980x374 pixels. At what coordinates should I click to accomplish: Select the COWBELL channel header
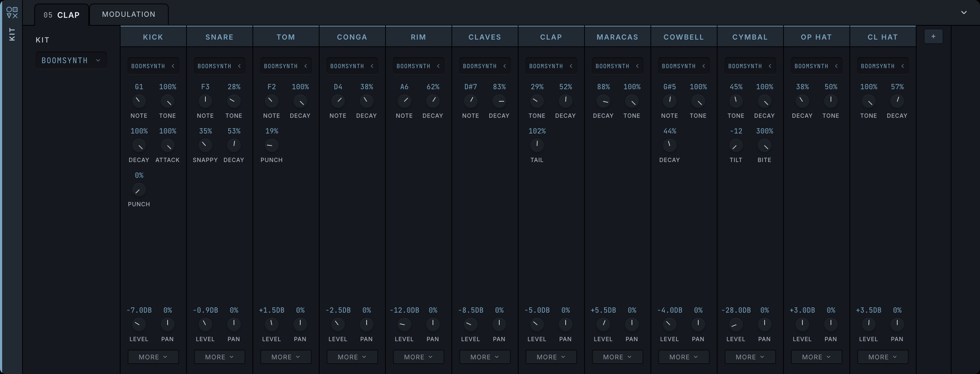click(x=684, y=37)
